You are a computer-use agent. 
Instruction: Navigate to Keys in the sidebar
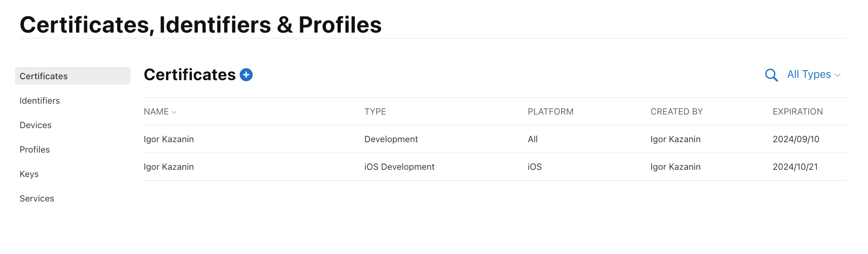[29, 174]
